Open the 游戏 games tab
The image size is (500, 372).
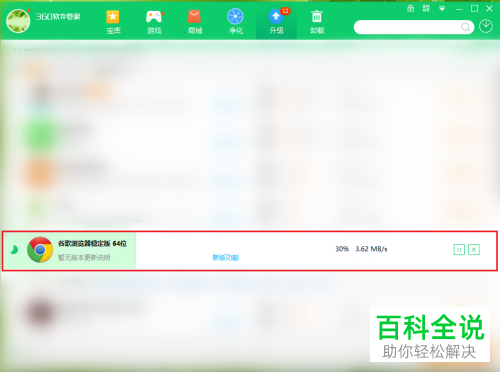click(154, 22)
